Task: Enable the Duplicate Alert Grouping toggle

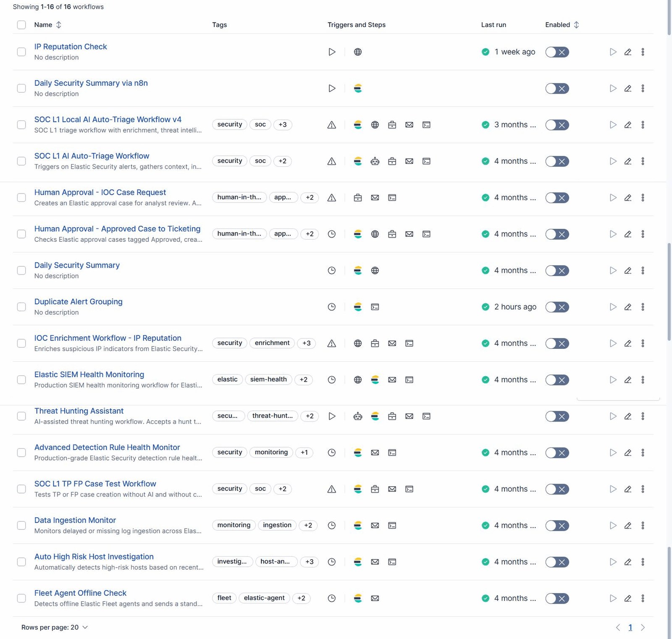Action: [x=557, y=307]
